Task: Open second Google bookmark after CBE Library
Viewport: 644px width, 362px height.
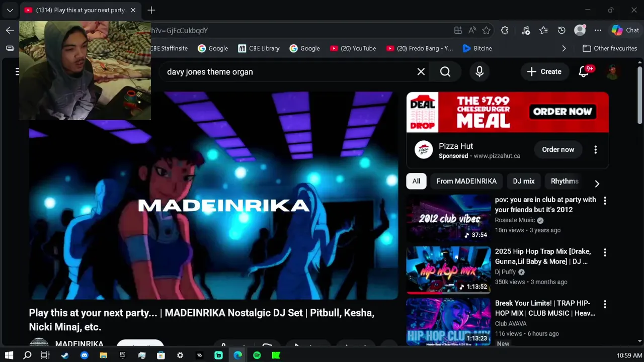Action: click(305, 48)
